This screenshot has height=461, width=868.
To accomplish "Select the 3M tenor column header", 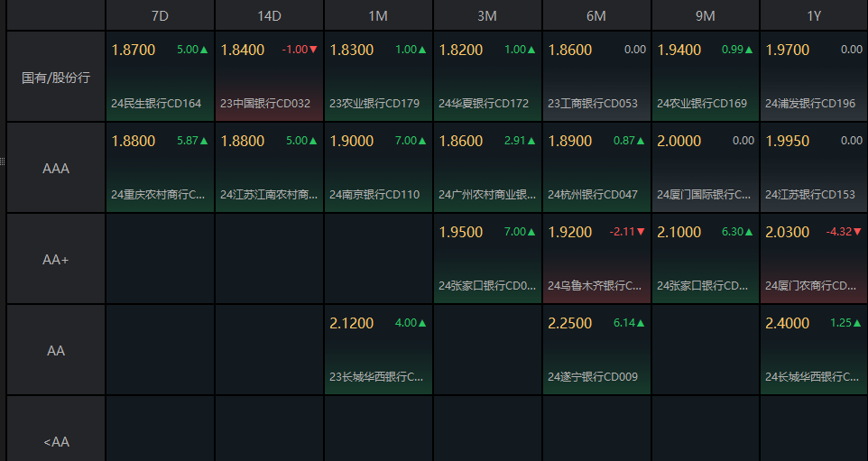I will [487, 15].
